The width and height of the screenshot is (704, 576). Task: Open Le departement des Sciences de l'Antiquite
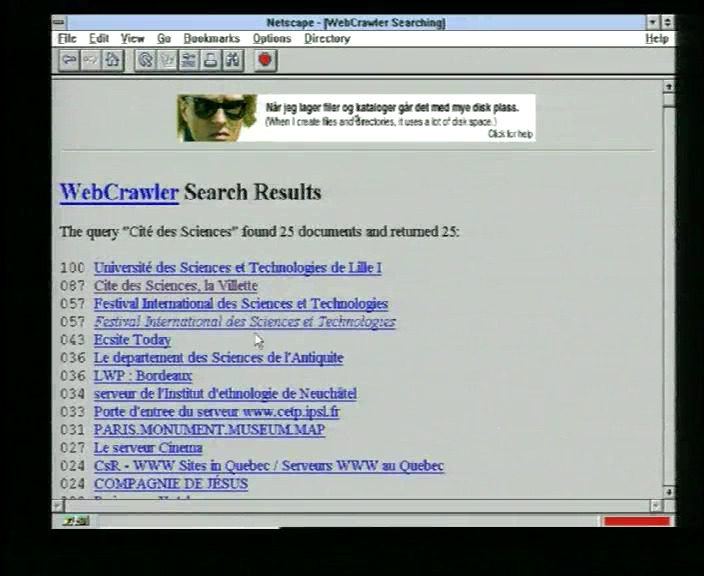tap(218, 358)
